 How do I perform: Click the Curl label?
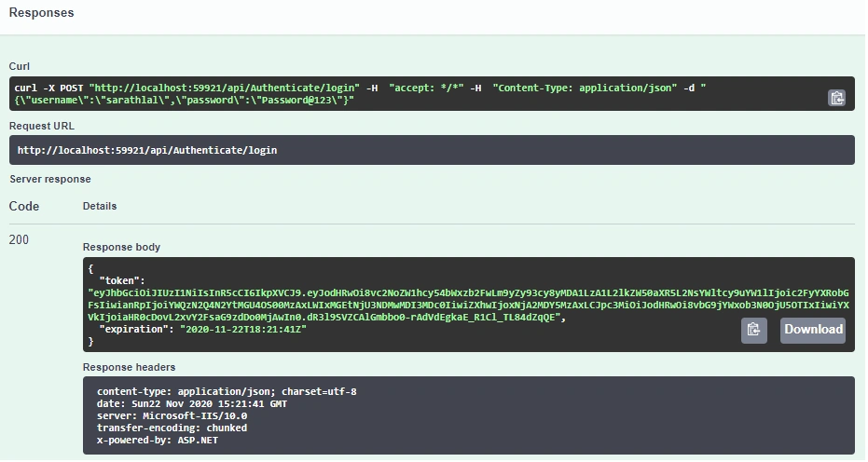[20, 66]
